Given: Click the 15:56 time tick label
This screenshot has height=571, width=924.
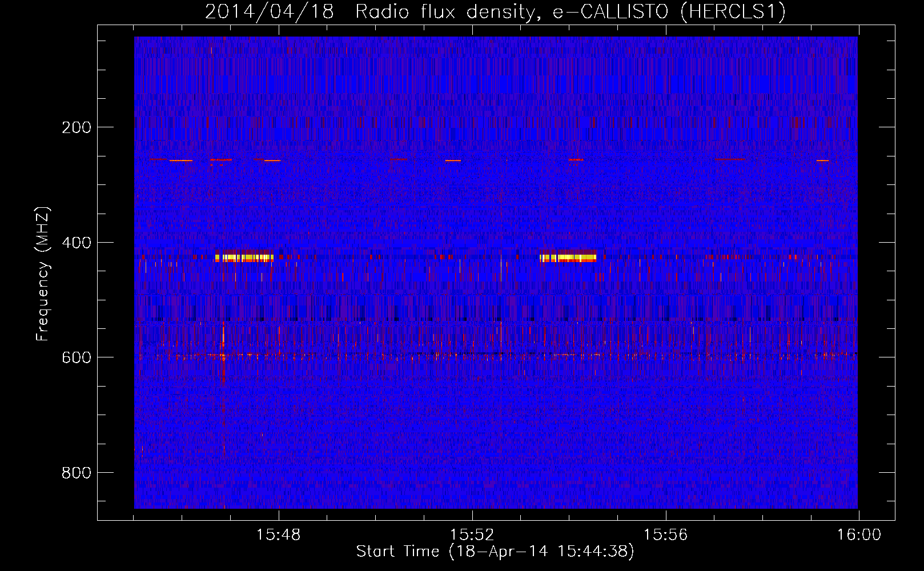Looking at the screenshot, I should coord(665,535).
